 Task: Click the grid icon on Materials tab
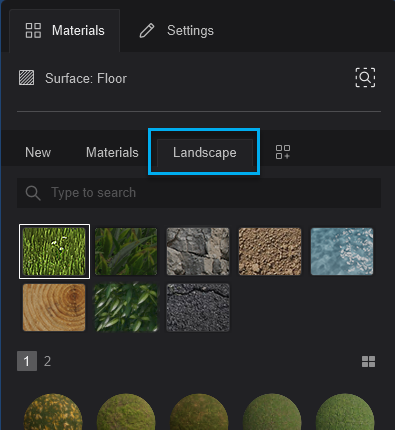point(33,31)
